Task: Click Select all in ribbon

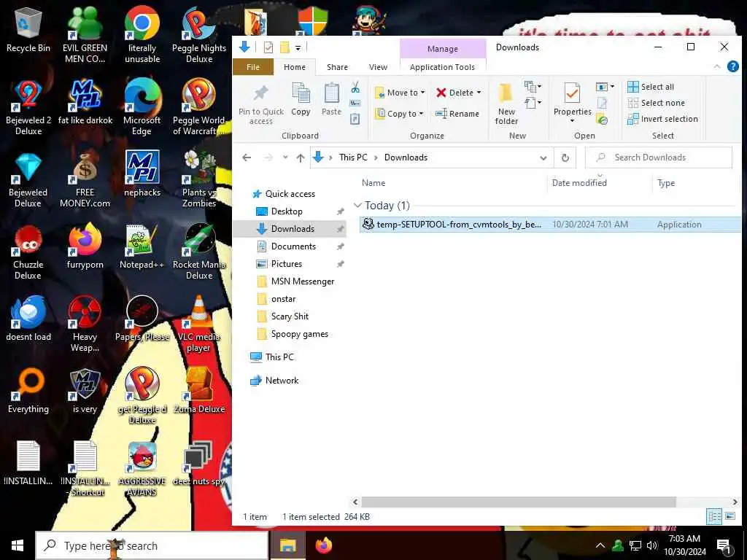Action: click(650, 87)
